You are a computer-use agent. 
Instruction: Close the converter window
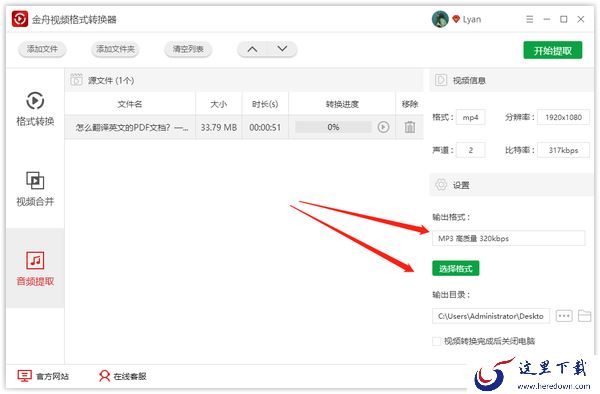[x=580, y=19]
